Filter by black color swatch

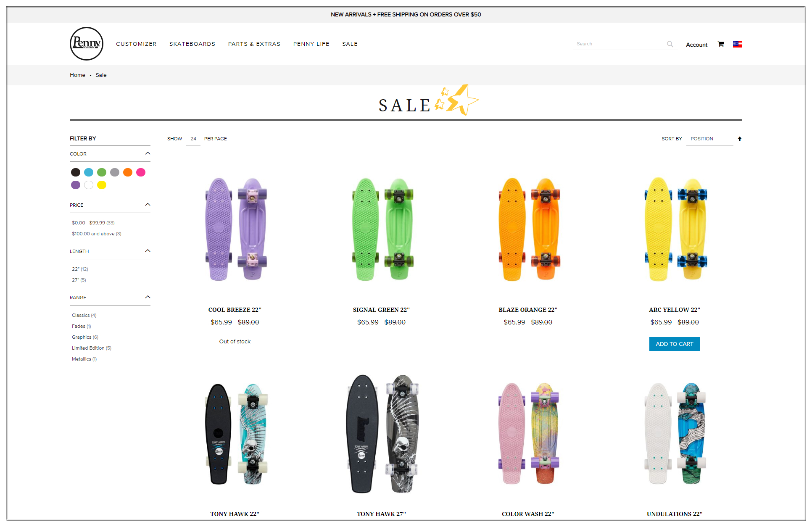[76, 172]
